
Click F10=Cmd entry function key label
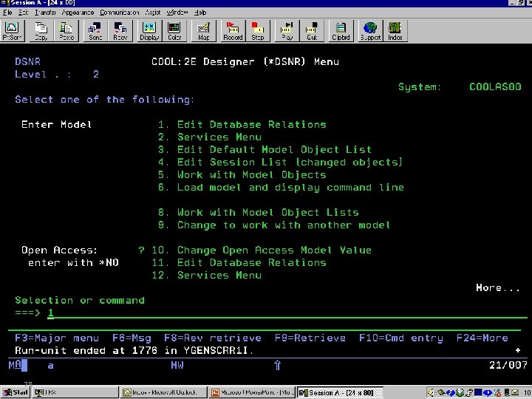click(x=401, y=338)
